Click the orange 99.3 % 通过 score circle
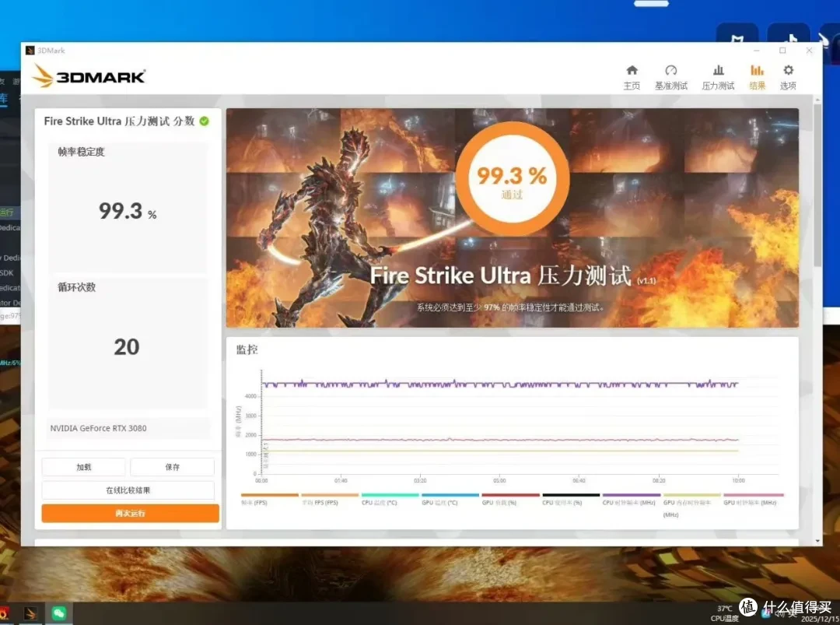 tap(512, 178)
